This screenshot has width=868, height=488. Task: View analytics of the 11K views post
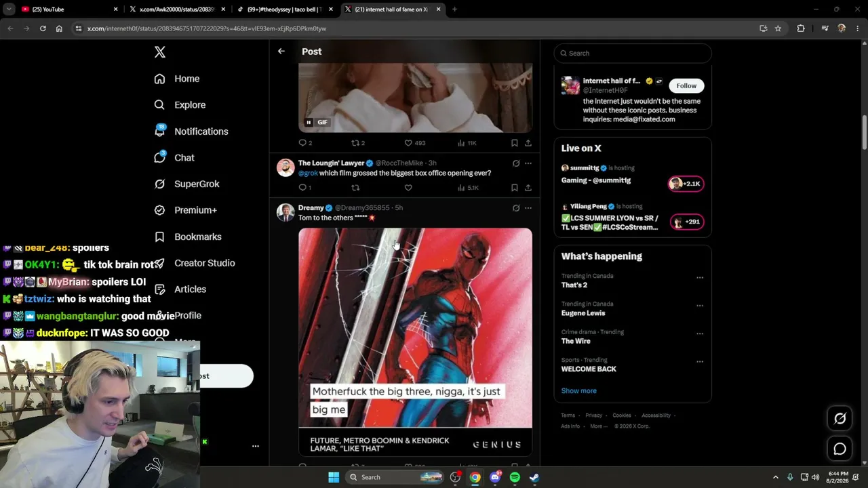[467, 143]
